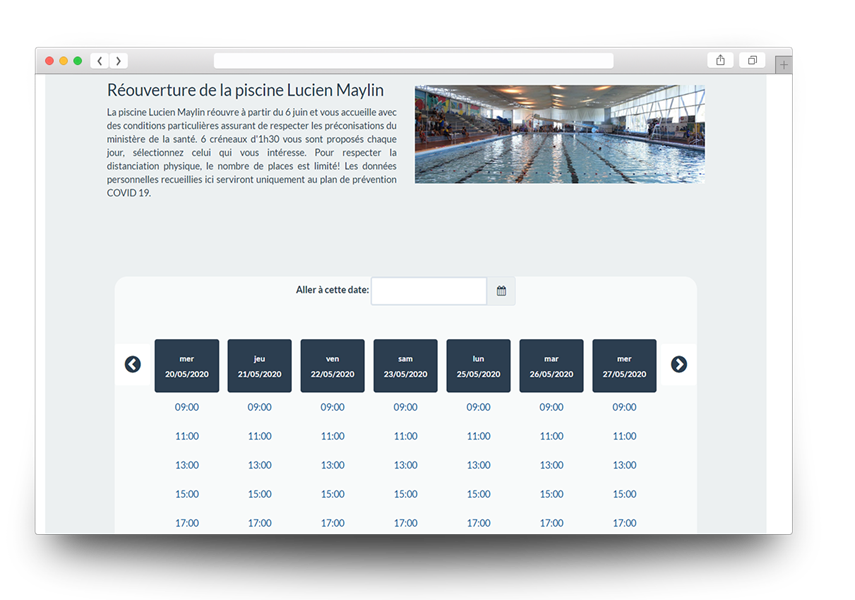Select 15:00 under lun 25/05/2020

[x=478, y=494]
